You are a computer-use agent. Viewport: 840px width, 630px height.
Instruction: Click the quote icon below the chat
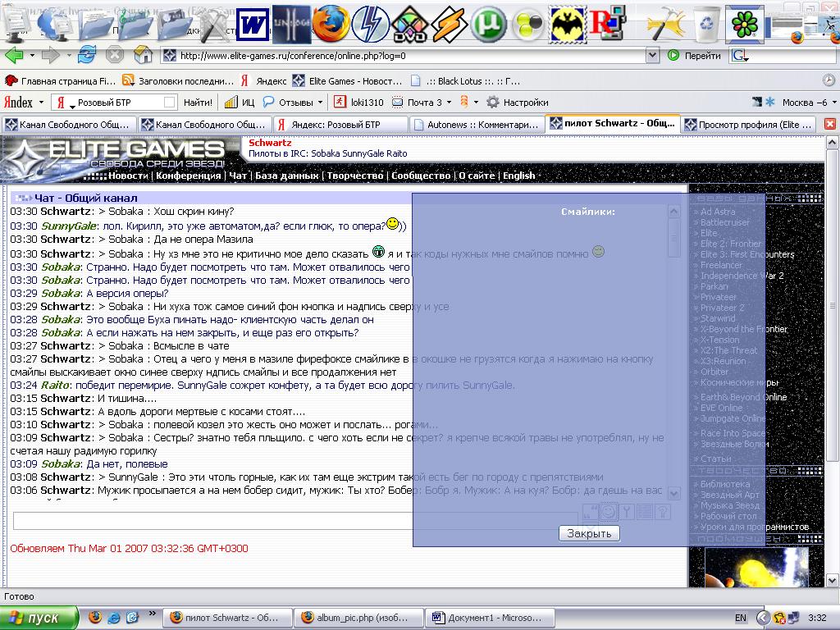(x=591, y=512)
